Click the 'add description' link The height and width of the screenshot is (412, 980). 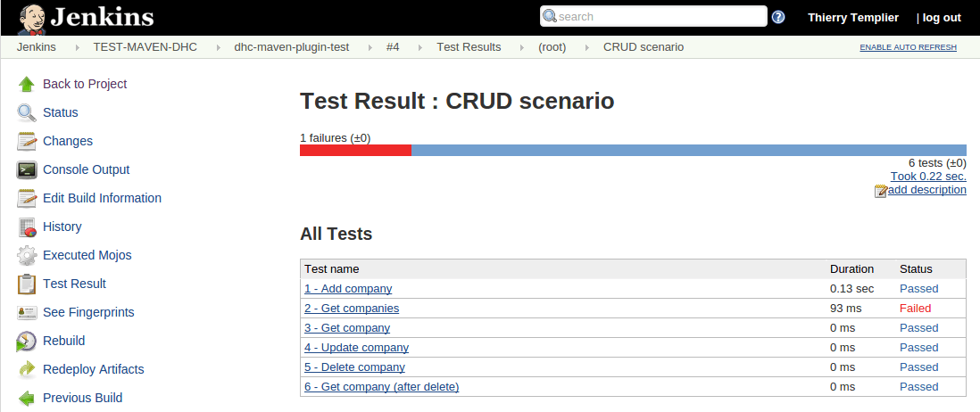pyautogui.click(x=926, y=190)
